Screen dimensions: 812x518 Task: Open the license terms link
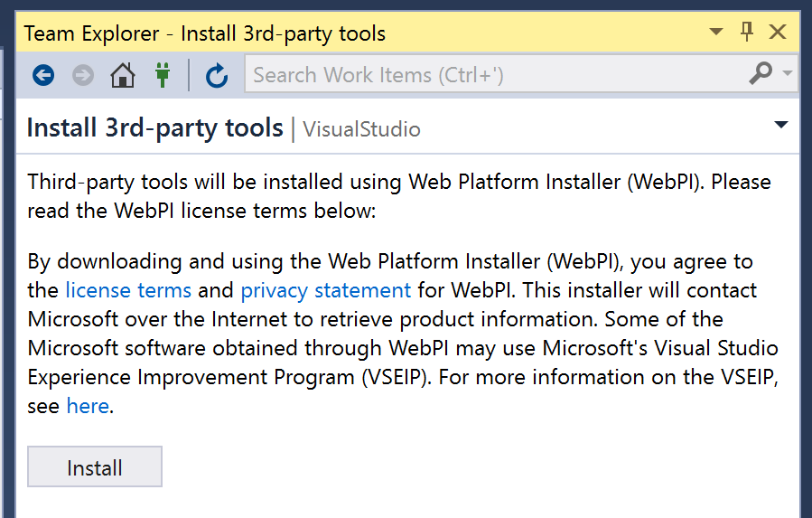click(x=128, y=291)
